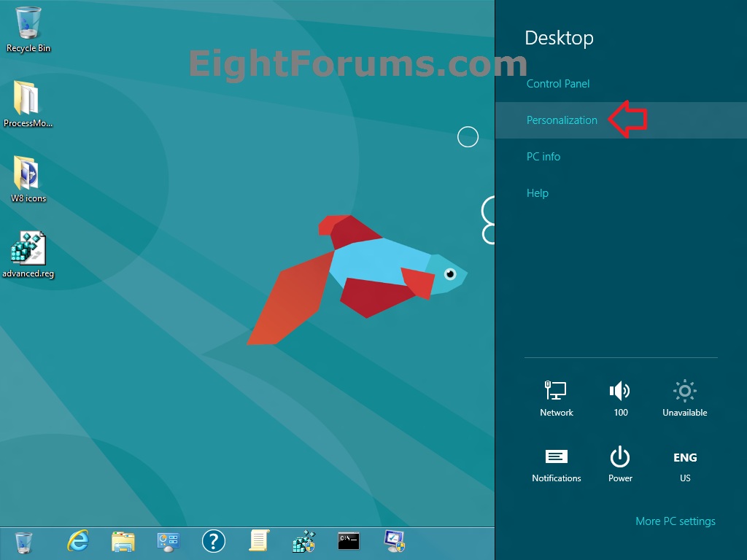This screenshot has height=560, width=747.
Task: Select the advanced.reg file on desktop
Action: (x=28, y=254)
